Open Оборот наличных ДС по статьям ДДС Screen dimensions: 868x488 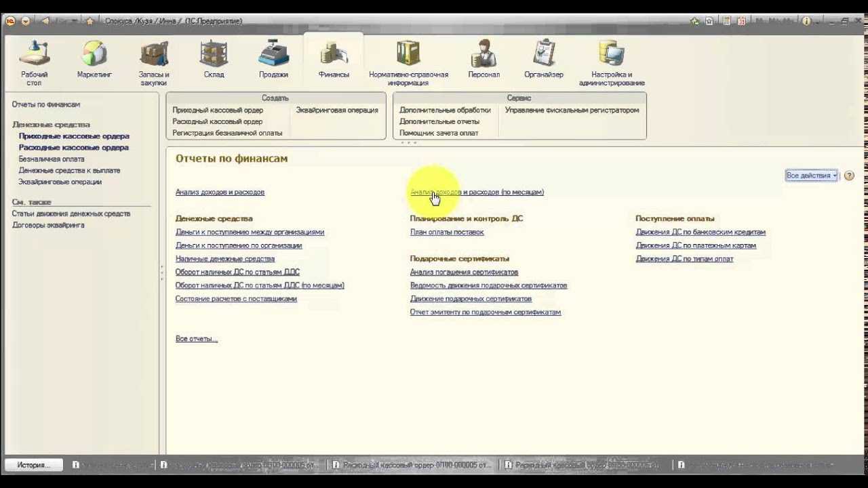237,272
